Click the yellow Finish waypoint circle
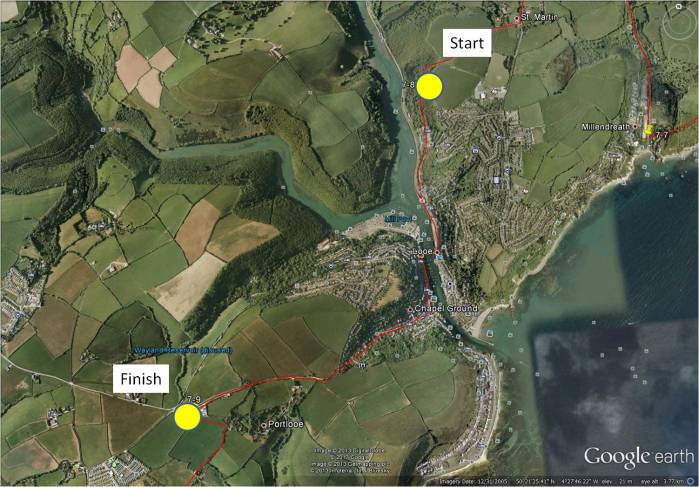 point(187,417)
